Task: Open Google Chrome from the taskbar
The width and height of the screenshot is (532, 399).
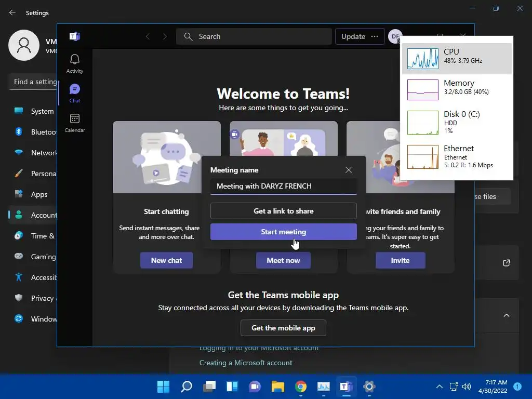Action: [x=301, y=387]
